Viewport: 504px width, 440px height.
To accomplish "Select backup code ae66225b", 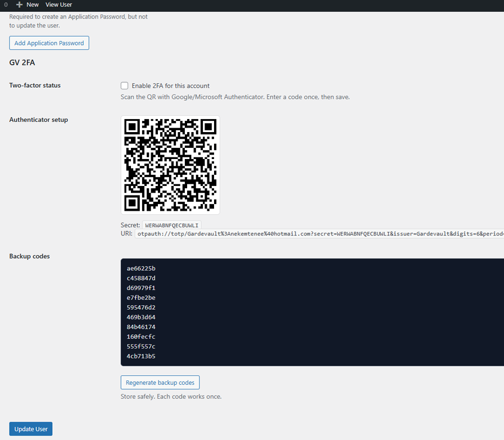I will coord(140,268).
